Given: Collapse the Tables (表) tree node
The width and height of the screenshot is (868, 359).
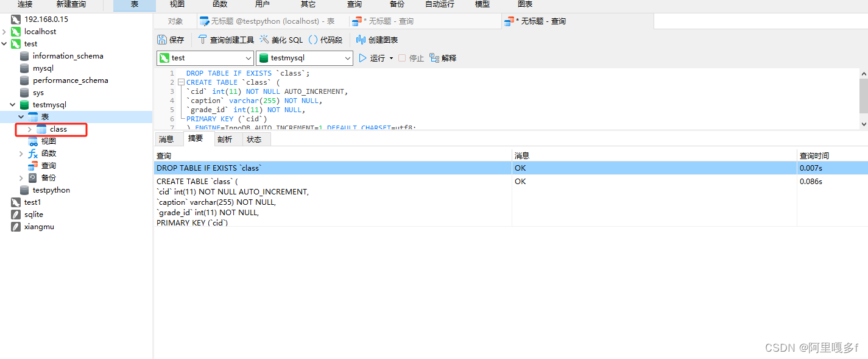Looking at the screenshot, I should 21,116.
